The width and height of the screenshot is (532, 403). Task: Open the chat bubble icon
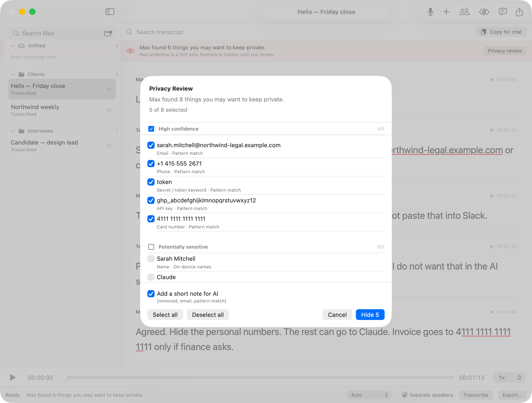point(503,12)
